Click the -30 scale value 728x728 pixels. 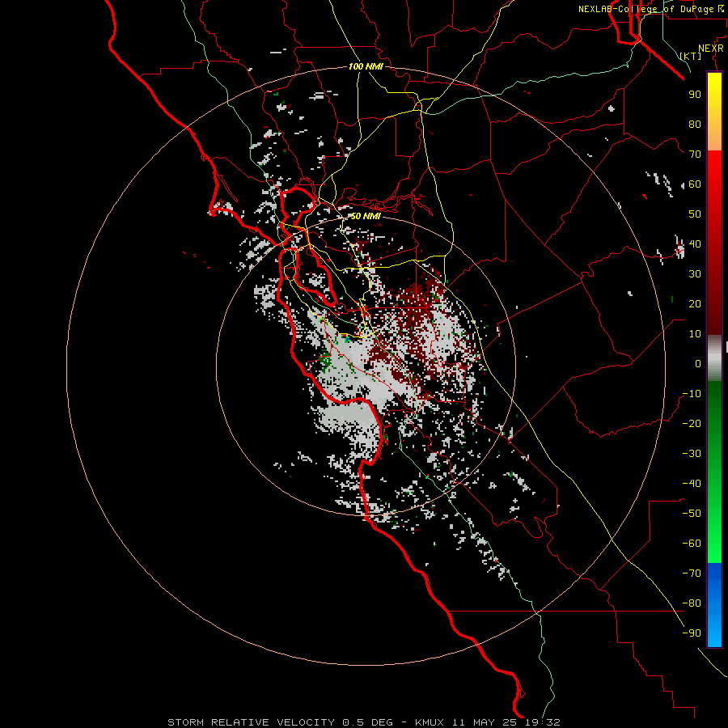coord(692,454)
